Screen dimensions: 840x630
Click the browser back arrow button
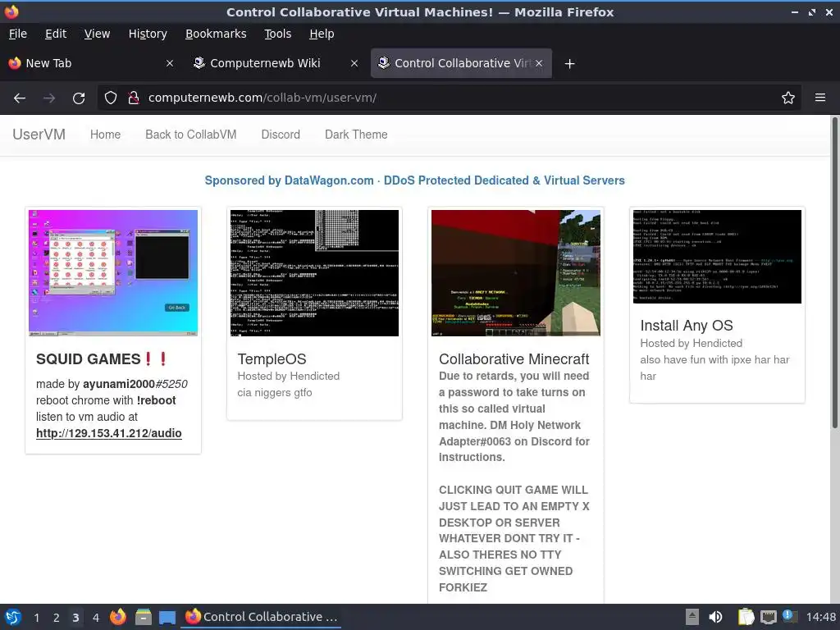(20, 98)
